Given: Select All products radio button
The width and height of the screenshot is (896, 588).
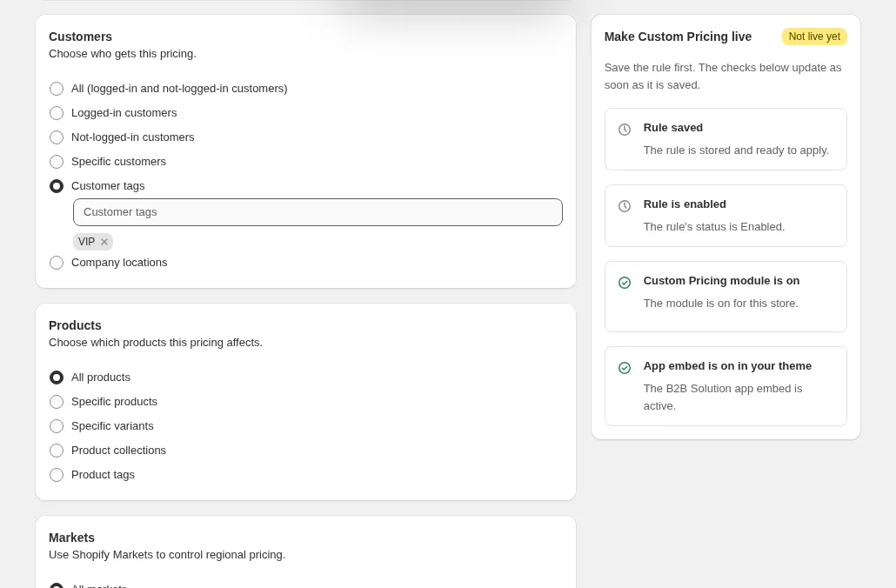Looking at the screenshot, I should coord(57,378).
